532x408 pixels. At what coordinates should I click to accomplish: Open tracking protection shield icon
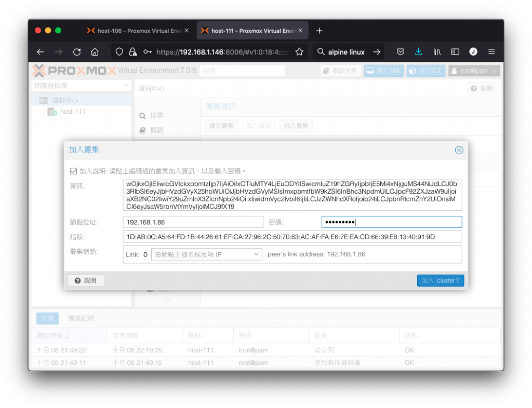[119, 52]
